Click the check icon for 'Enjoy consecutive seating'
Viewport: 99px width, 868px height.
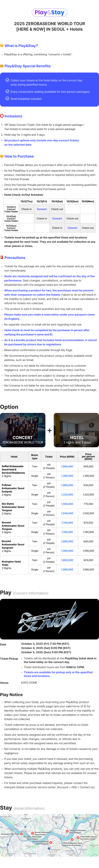(7, 91)
